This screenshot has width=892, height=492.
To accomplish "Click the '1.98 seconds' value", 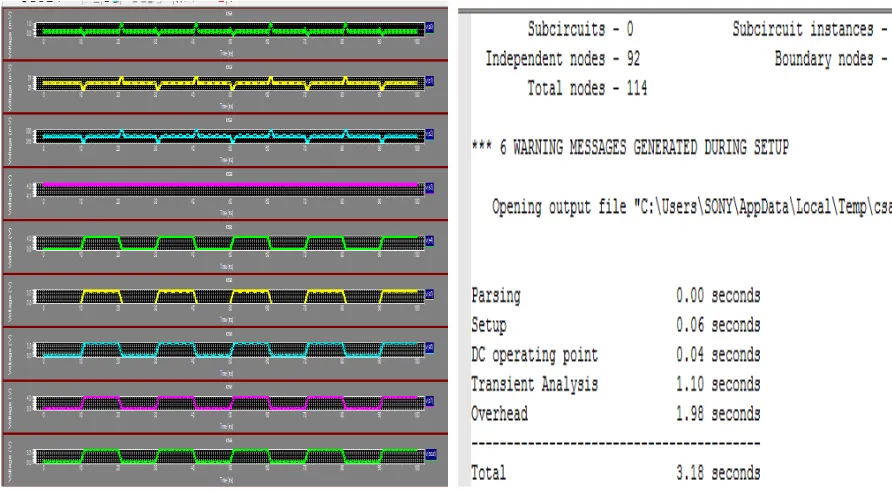I will 718,414.
